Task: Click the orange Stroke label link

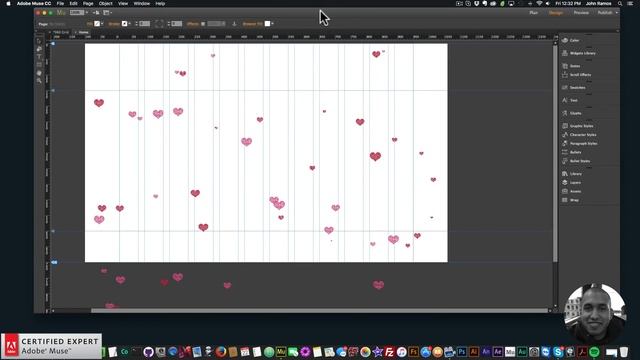Action: 114,24
